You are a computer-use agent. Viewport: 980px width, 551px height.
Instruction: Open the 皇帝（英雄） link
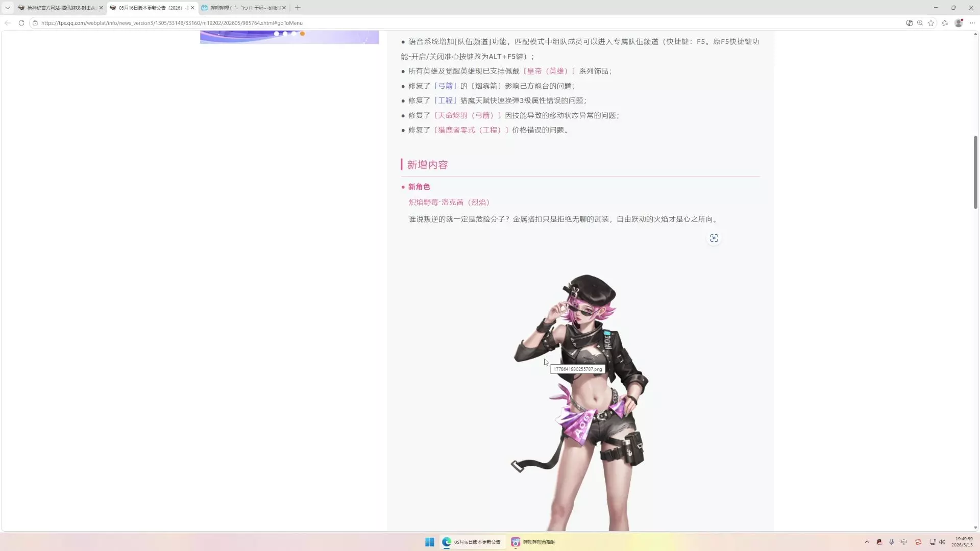coord(549,71)
